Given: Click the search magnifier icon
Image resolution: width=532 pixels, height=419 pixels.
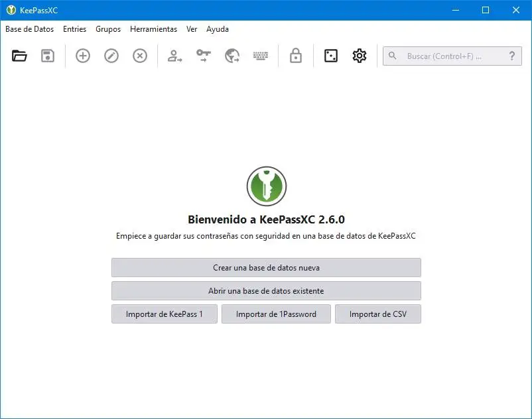Looking at the screenshot, I should pyautogui.click(x=392, y=56).
